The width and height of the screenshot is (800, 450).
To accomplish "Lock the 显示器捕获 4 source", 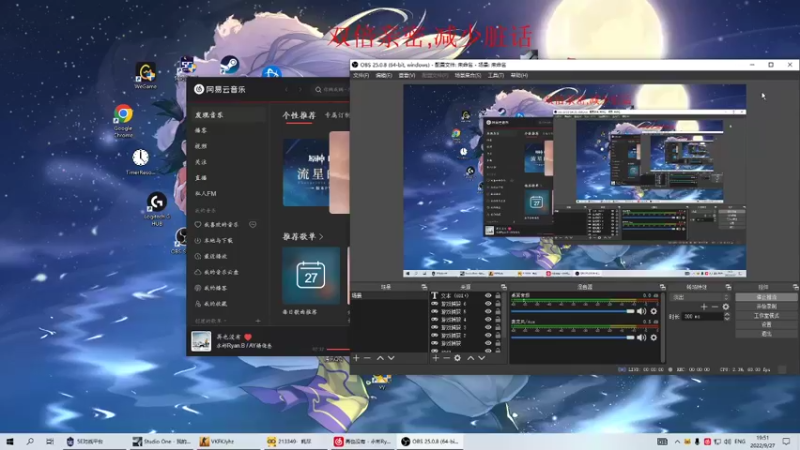I will [498, 319].
